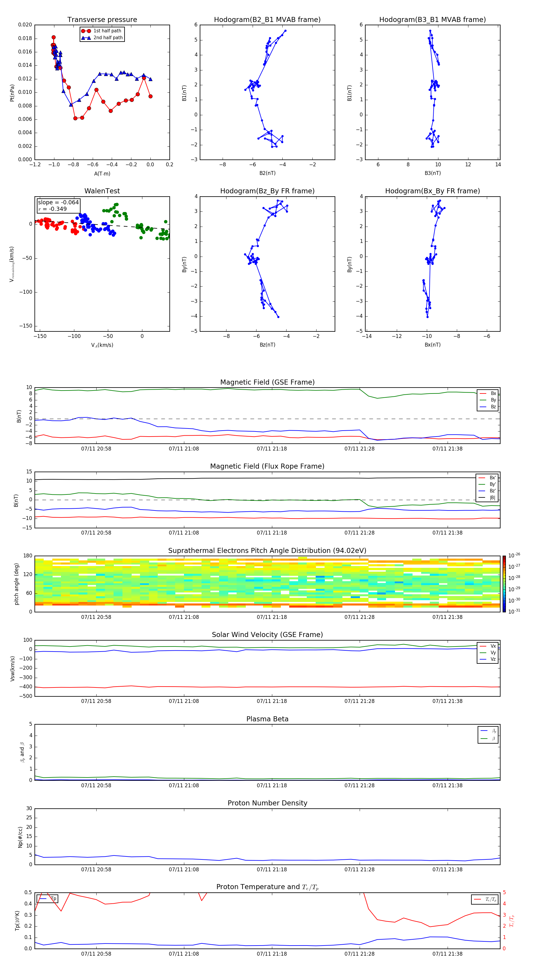Image resolution: width=535 pixels, height=980 pixels.
Task: Select "Bz'" in the Flux Rope legend
Action: pos(487,491)
